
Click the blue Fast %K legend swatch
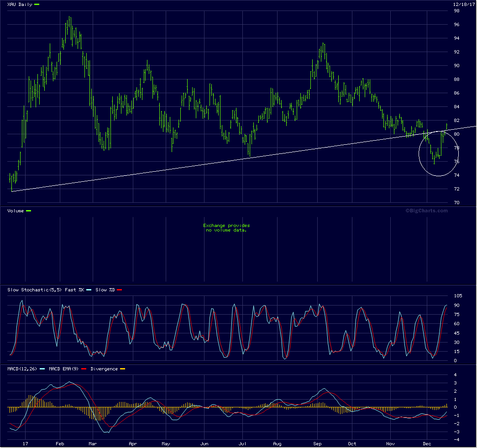[89, 290]
